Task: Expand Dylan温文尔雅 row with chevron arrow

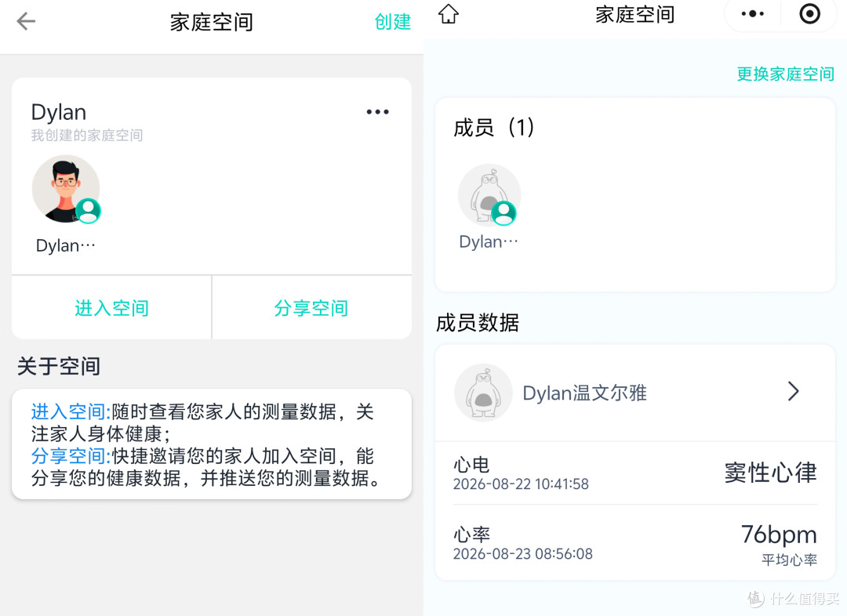Action: click(x=793, y=391)
